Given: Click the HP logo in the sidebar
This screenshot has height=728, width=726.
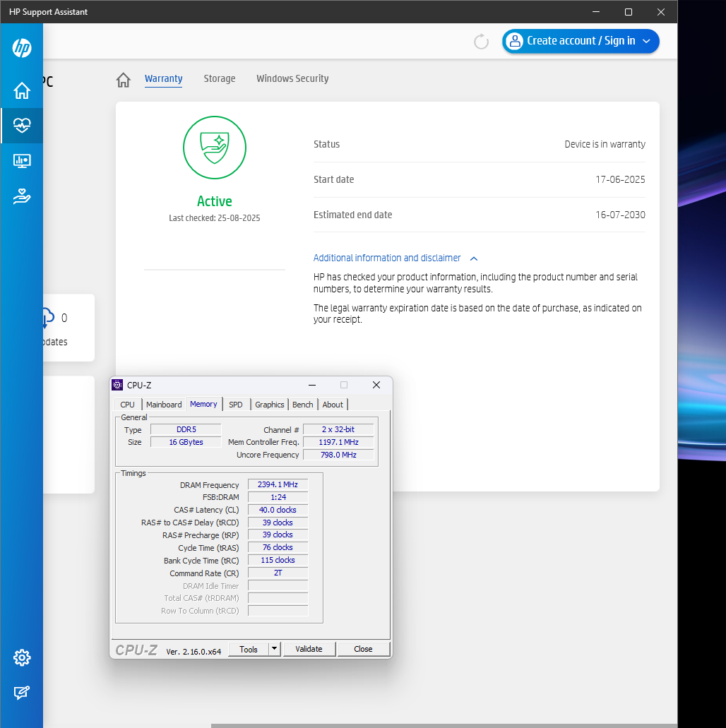Looking at the screenshot, I should point(22,48).
